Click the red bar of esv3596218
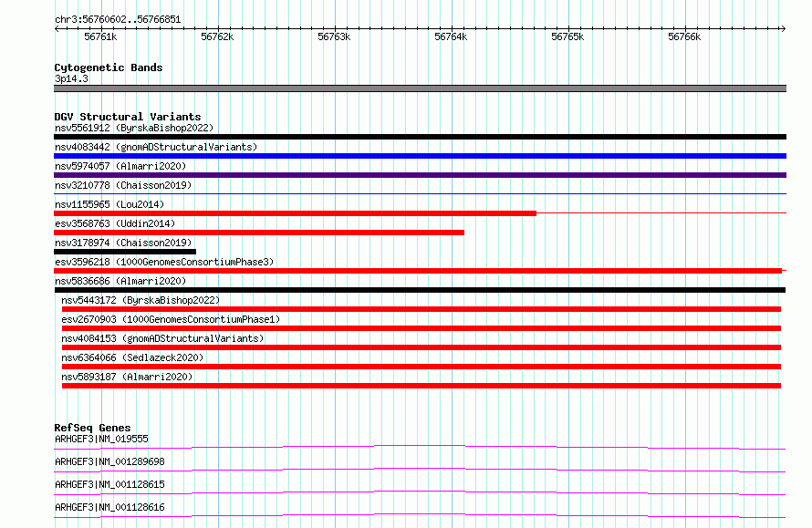Viewport: 812px width, 528px height. coord(418,271)
